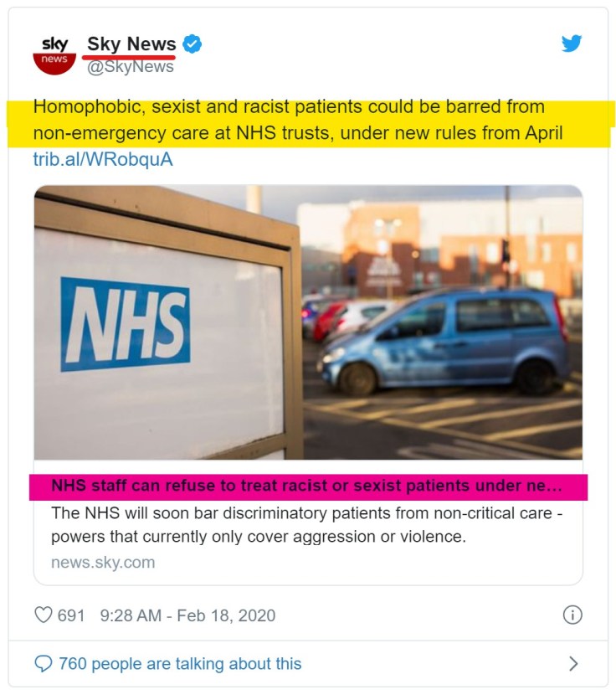This screenshot has width=616, height=700.
Task: Click the news.sky.com domain text
Action: 103,563
